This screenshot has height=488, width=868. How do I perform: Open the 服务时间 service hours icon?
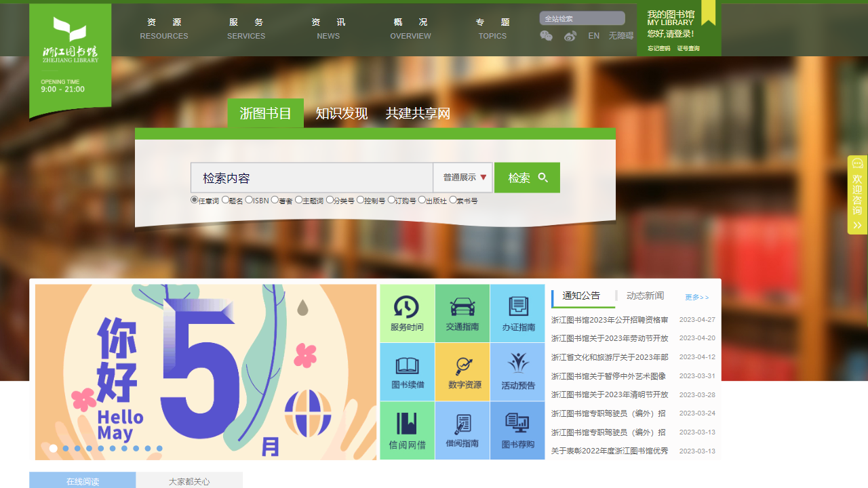[x=407, y=313]
